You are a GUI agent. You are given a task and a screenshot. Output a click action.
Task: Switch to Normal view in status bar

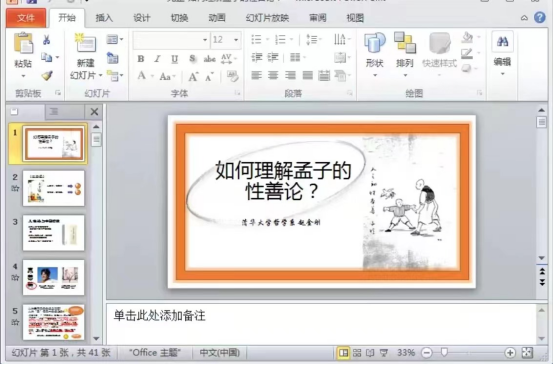tap(344, 352)
